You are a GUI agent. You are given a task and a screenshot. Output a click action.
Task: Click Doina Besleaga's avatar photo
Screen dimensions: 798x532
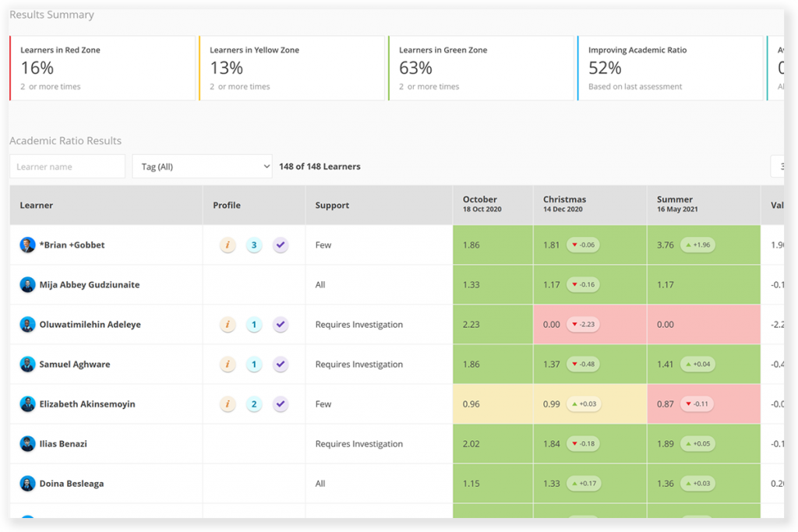pos(27,484)
